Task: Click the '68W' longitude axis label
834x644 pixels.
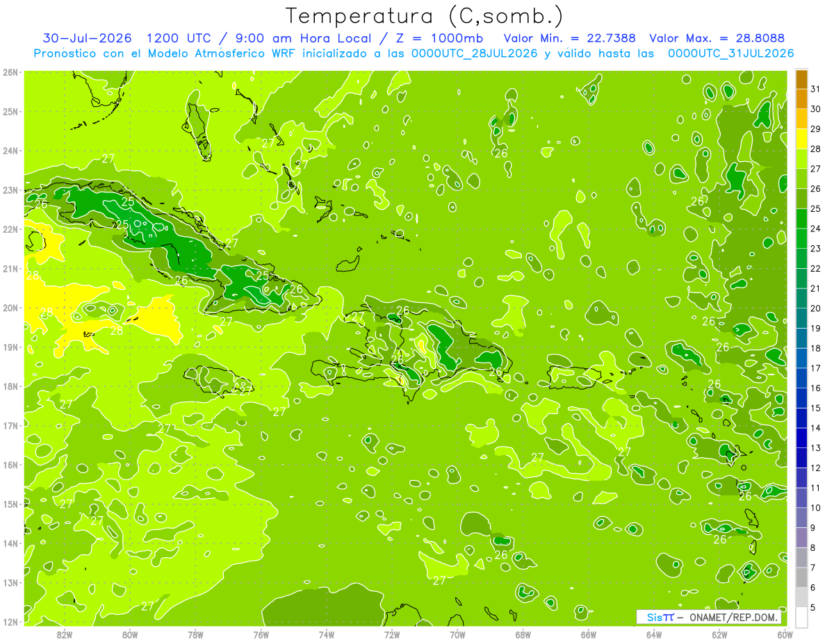Action: pos(523,634)
